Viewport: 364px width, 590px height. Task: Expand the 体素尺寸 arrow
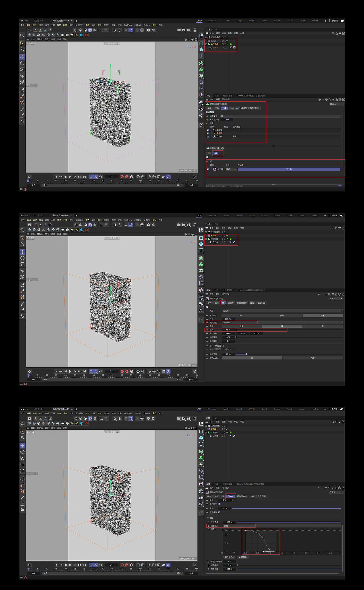pyautogui.click(x=210, y=120)
